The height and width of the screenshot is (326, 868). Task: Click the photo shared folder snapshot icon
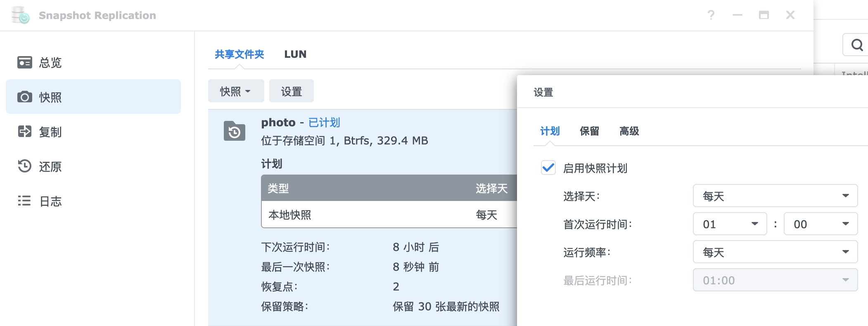coord(235,131)
